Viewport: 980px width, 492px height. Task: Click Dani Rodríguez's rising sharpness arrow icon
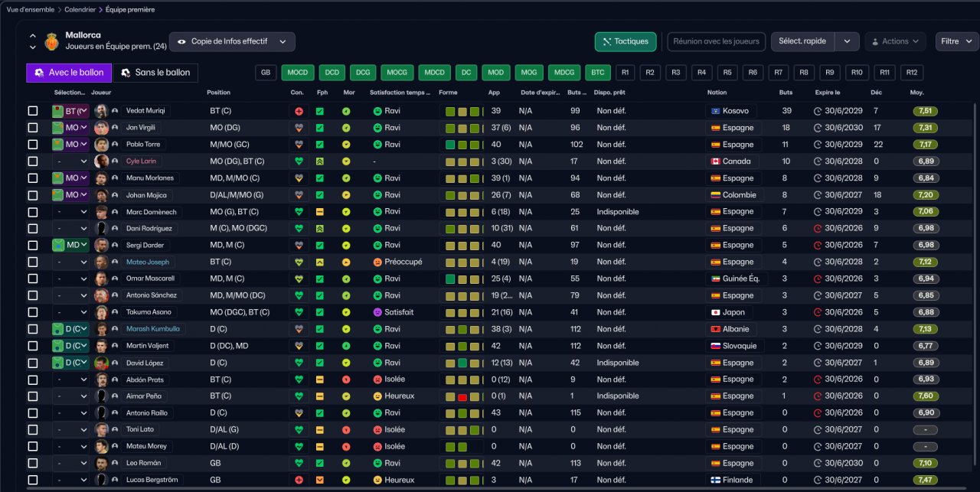[x=320, y=229]
